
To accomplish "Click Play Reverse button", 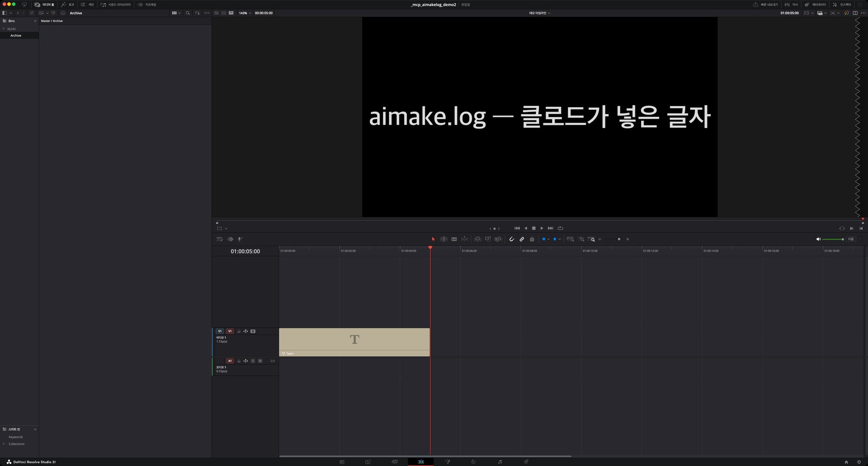I will pyautogui.click(x=526, y=228).
